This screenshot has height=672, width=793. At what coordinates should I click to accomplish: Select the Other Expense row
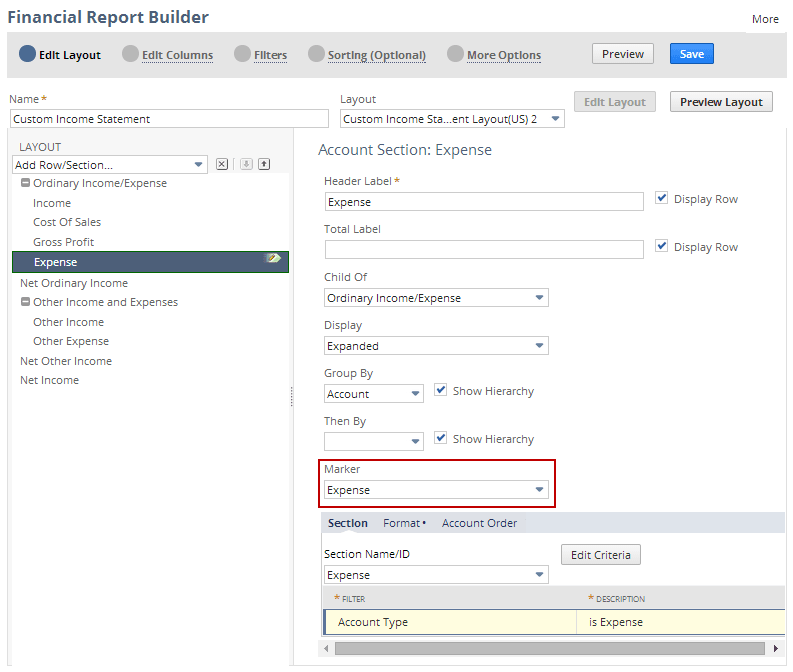pos(71,341)
